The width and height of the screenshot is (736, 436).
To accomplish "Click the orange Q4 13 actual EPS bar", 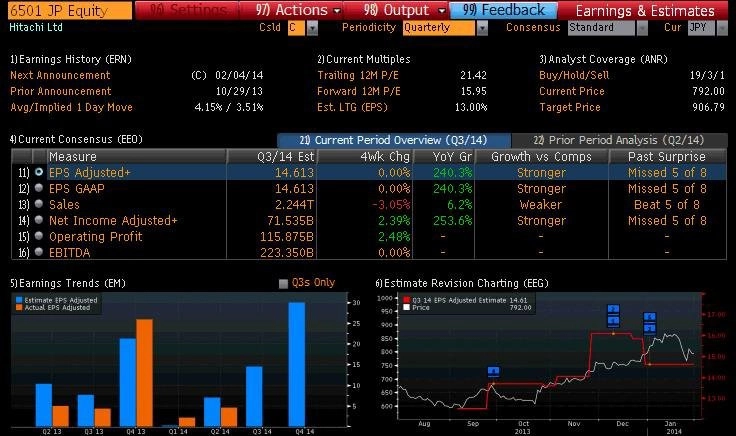I will [145, 373].
